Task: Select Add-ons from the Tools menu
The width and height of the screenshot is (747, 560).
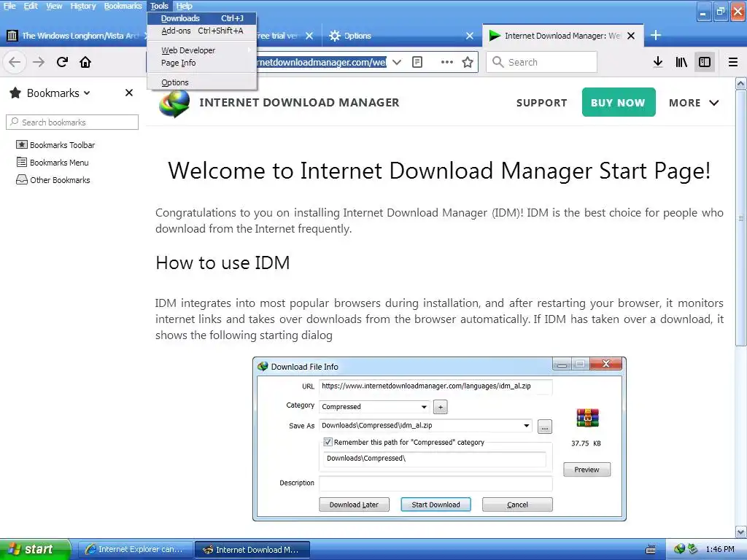Action: click(x=202, y=31)
